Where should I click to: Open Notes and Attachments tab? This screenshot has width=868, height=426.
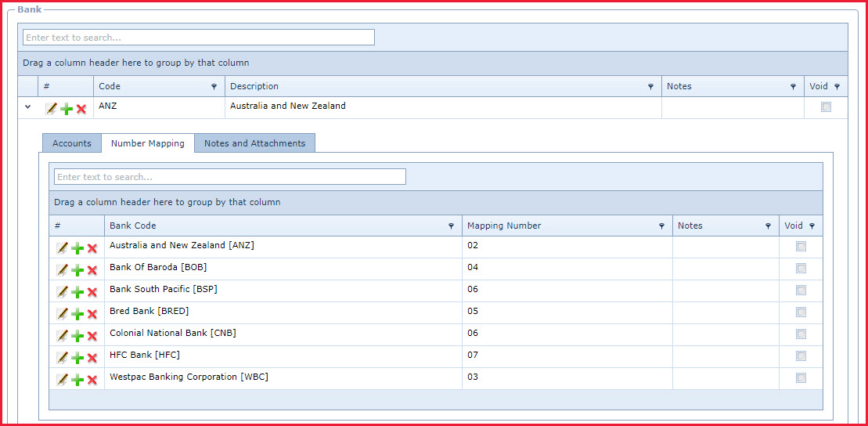click(254, 143)
